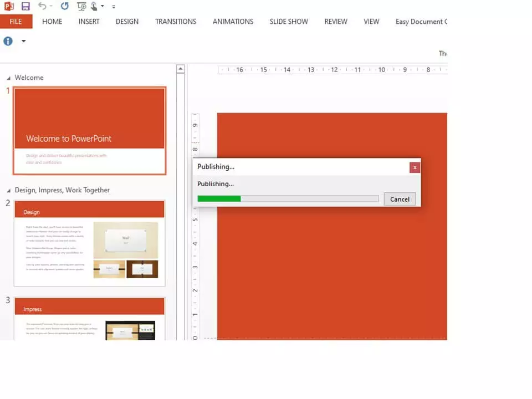Toggle Touch/Mouse mode hand icon
The height and width of the screenshot is (399, 532).
point(94,6)
